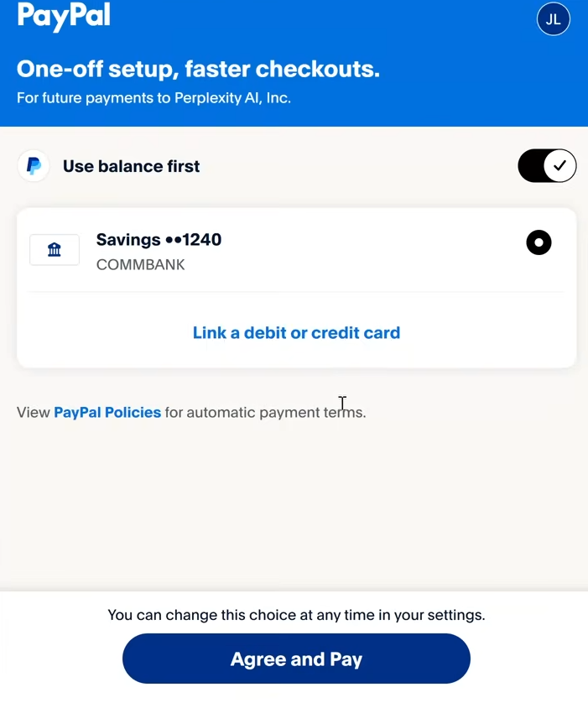Viewport: 588px width, 703px height.
Task: Click the PayPal balance icon
Action: (x=34, y=166)
